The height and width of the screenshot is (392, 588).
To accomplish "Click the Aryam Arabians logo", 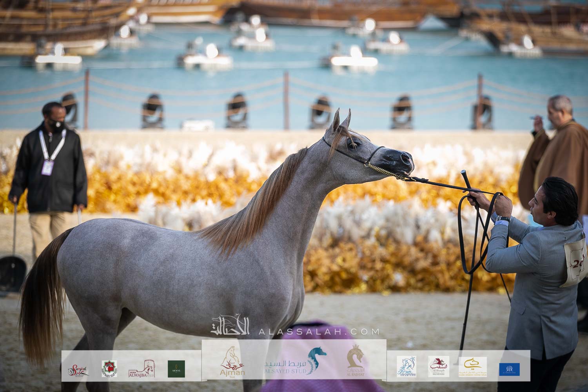I will [x=407, y=366].
